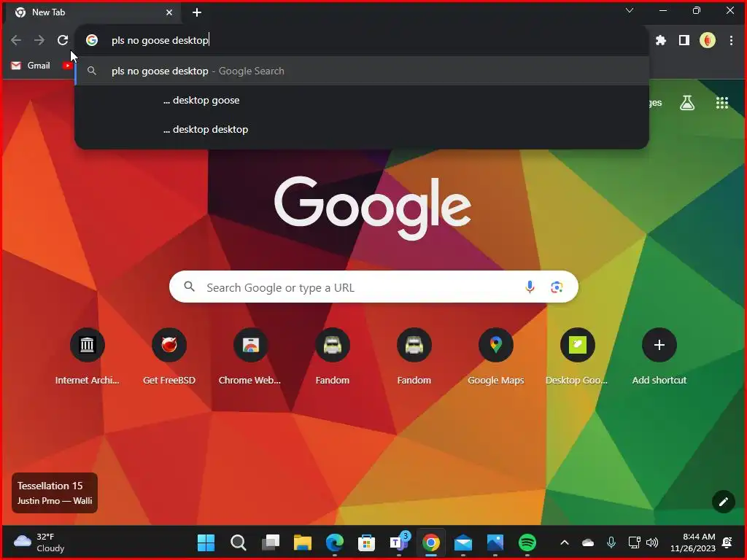Click in the address bar text

click(x=160, y=41)
